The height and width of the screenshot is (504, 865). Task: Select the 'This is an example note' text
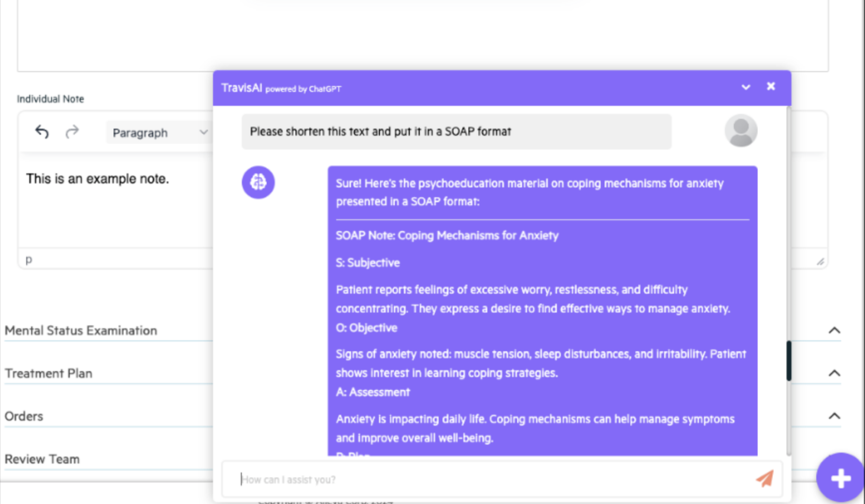point(97,179)
